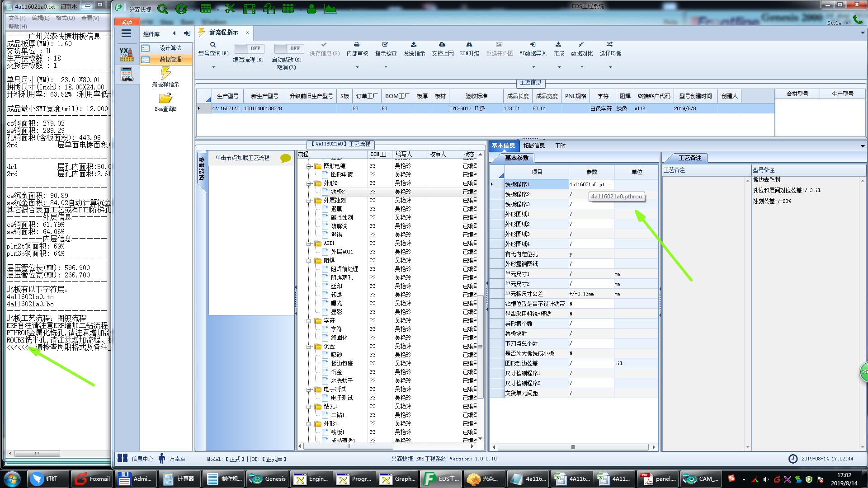Click the 文控上网 cloud icon

(442, 45)
